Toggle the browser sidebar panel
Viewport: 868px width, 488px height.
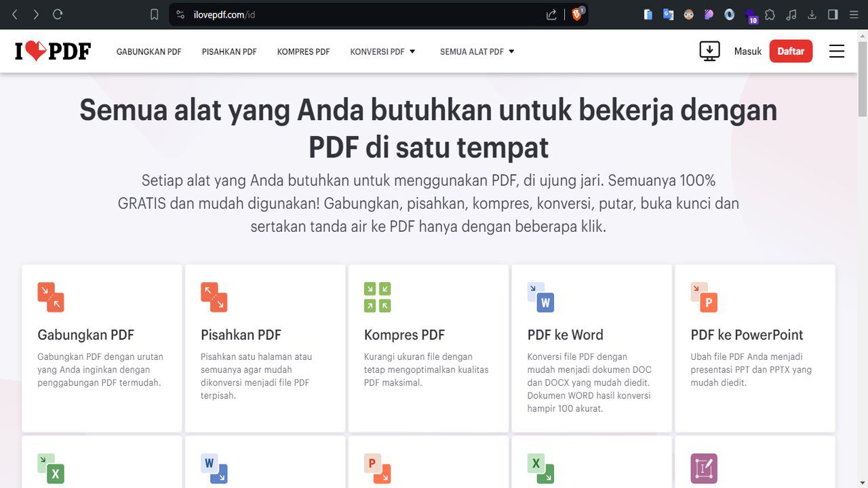pos(833,14)
